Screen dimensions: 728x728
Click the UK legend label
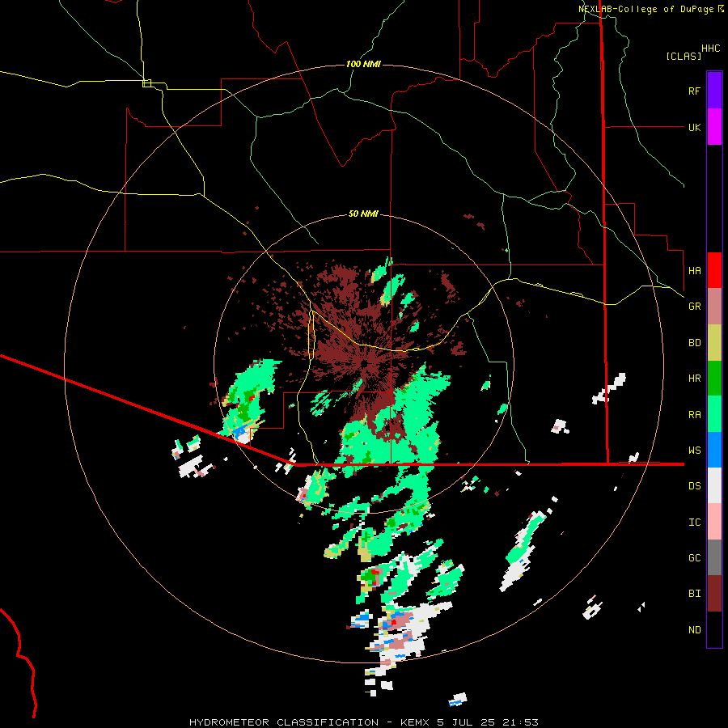click(x=694, y=127)
